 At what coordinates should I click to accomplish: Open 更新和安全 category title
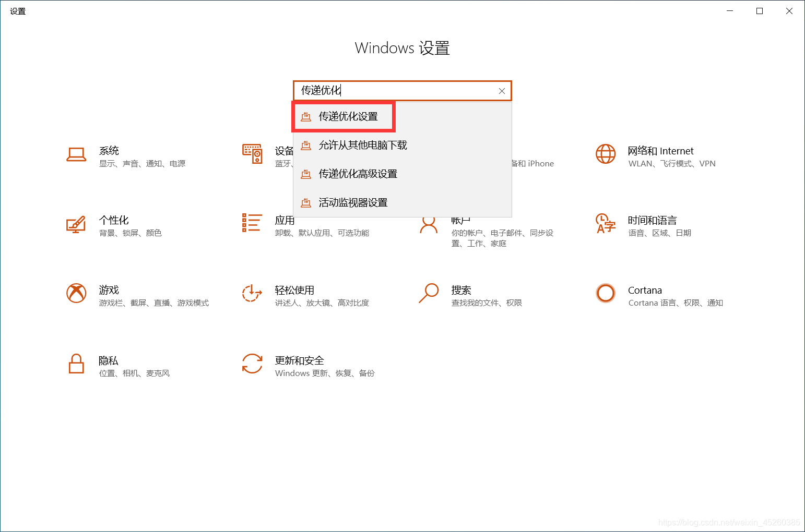pyautogui.click(x=300, y=360)
